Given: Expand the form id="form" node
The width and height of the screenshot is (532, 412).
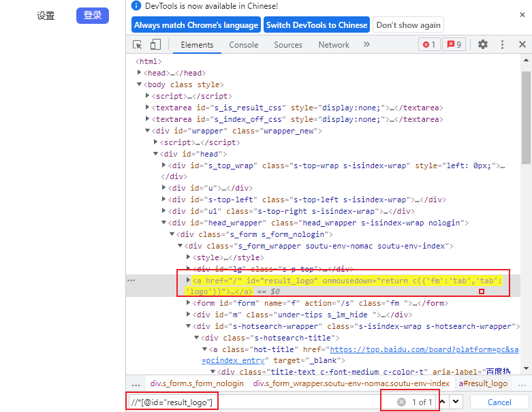Looking at the screenshot, I should pyautogui.click(x=189, y=304).
